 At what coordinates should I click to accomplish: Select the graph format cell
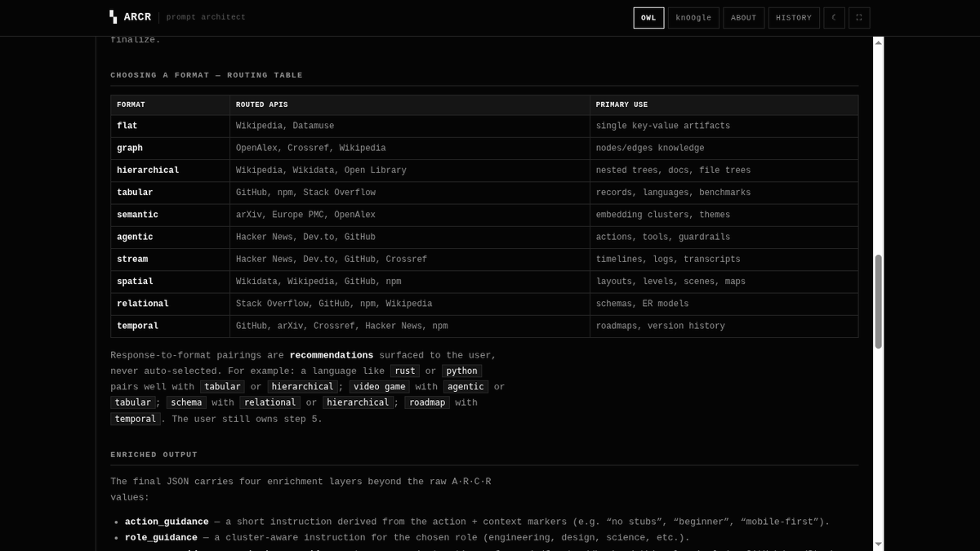point(171,149)
